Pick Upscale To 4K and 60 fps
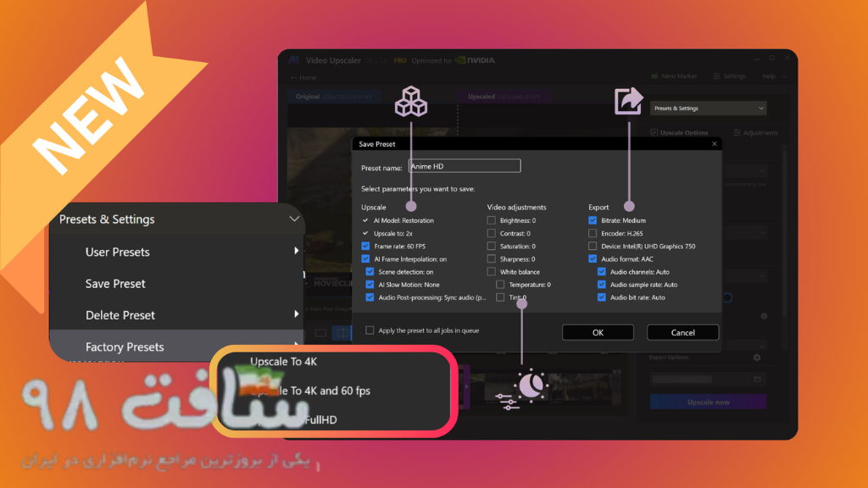Screen dimensions: 868x488 [x=310, y=391]
